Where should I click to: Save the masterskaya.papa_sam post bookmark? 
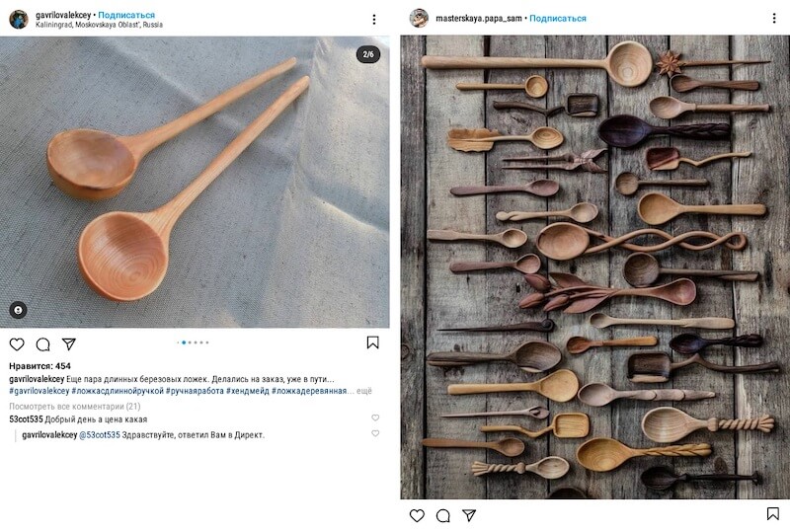(772, 514)
